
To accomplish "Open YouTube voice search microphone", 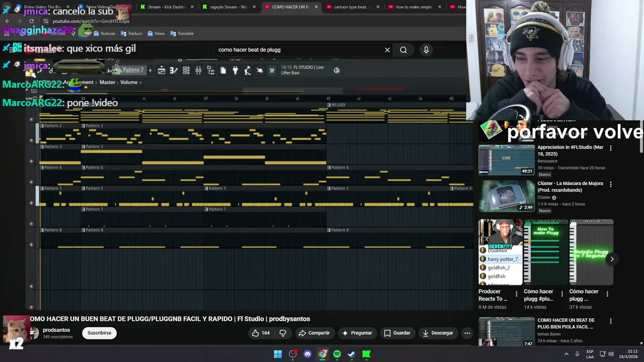I will [426, 50].
